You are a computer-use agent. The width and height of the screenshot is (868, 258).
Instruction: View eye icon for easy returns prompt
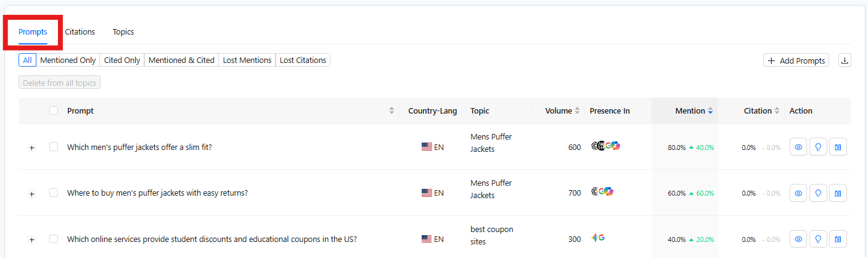click(x=798, y=193)
